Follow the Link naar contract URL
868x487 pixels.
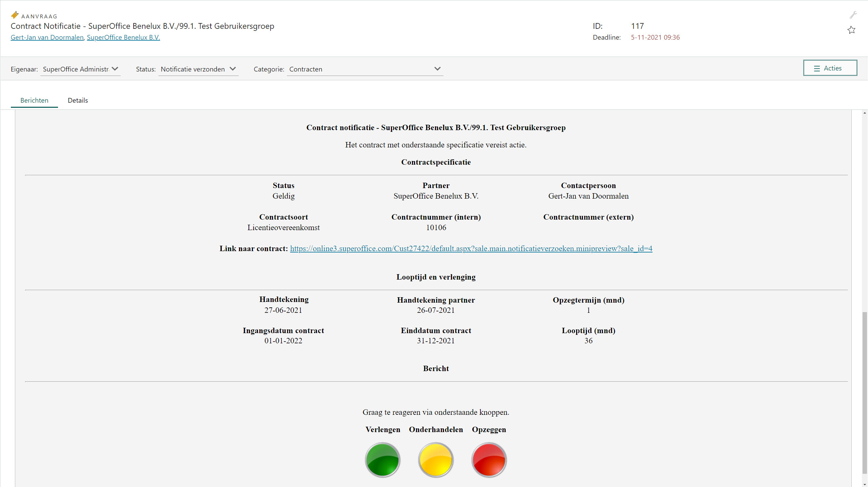471,248
